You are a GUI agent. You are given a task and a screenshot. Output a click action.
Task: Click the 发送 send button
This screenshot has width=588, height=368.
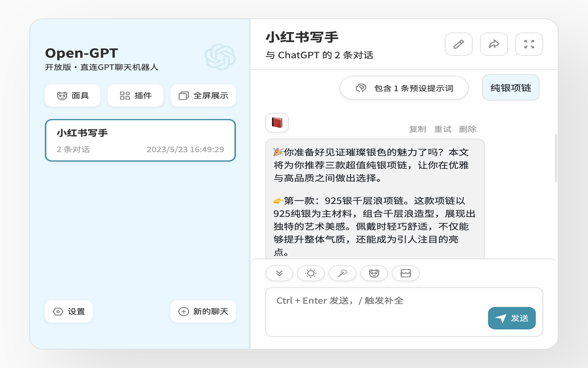512,318
